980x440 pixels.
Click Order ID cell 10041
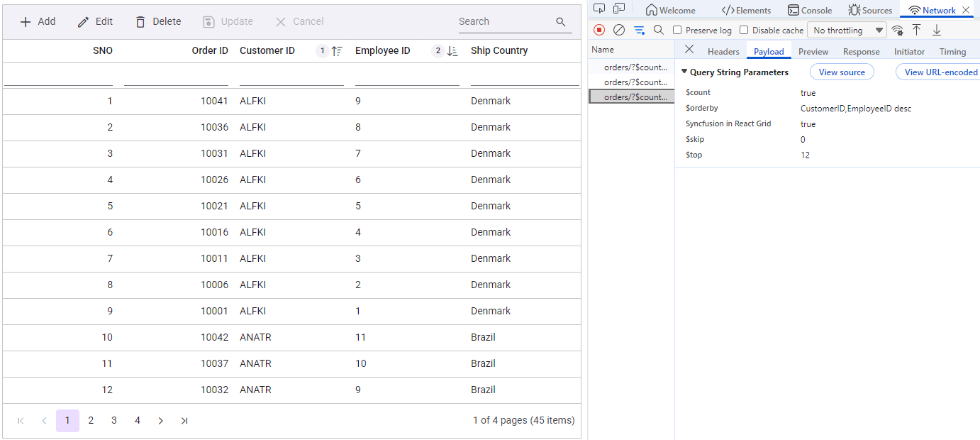click(x=214, y=101)
